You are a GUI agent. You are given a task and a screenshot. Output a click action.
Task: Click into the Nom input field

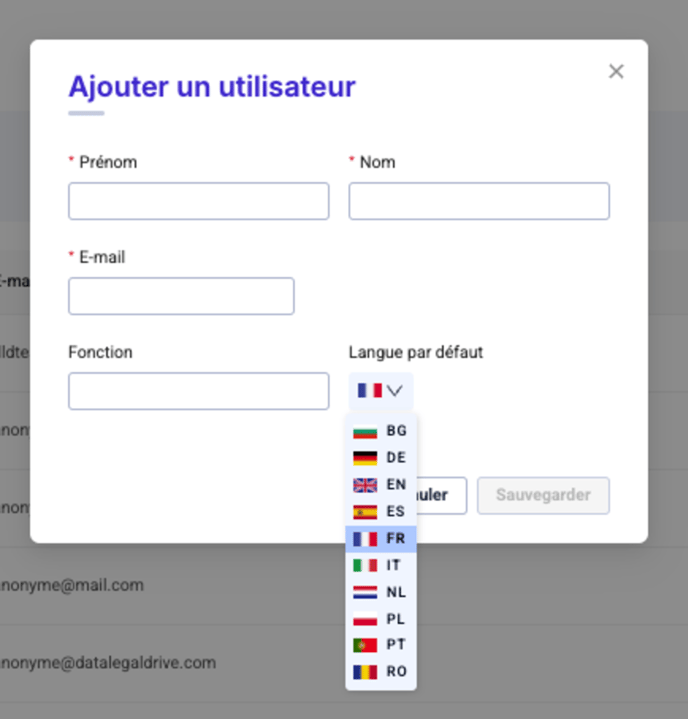[x=478, y=201]
